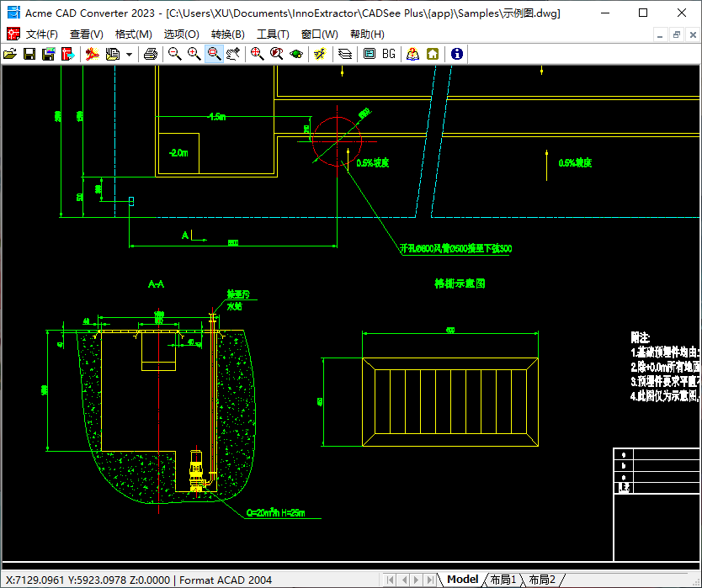702x588 pixels.
Task: Open the 文件(F) menu
Action: point(41,34)
